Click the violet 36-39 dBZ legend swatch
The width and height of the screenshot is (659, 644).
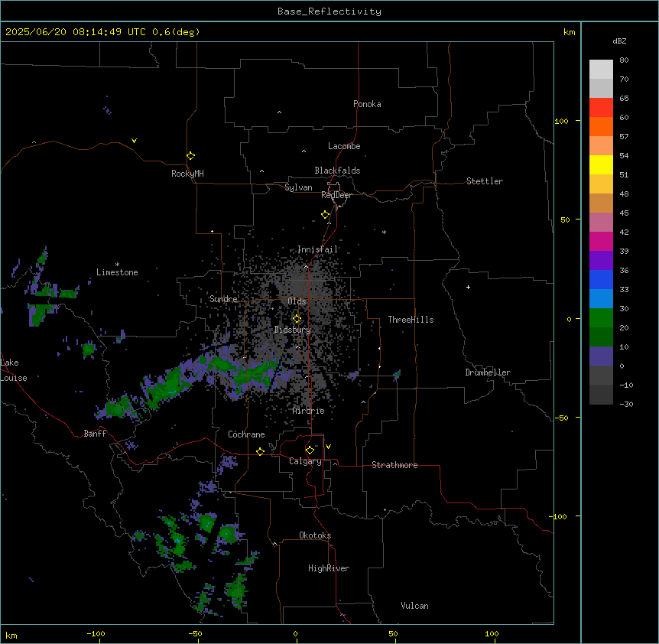pos(601,261)
